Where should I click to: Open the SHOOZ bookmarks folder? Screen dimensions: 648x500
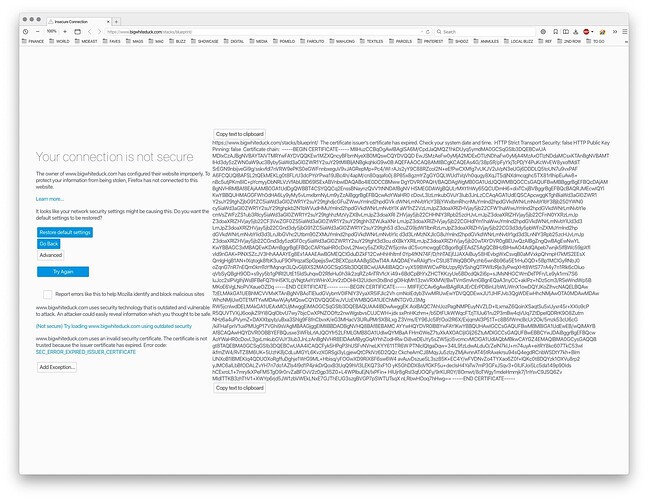point(459,41)
